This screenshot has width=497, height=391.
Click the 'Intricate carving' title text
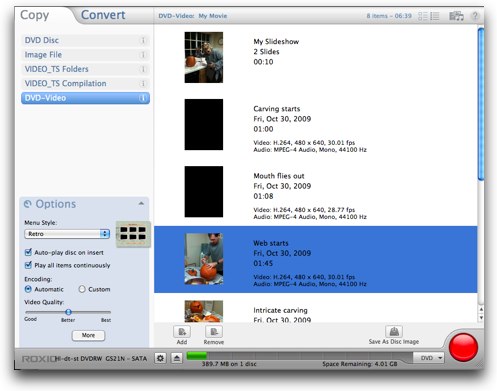click(x=280, y=310)
